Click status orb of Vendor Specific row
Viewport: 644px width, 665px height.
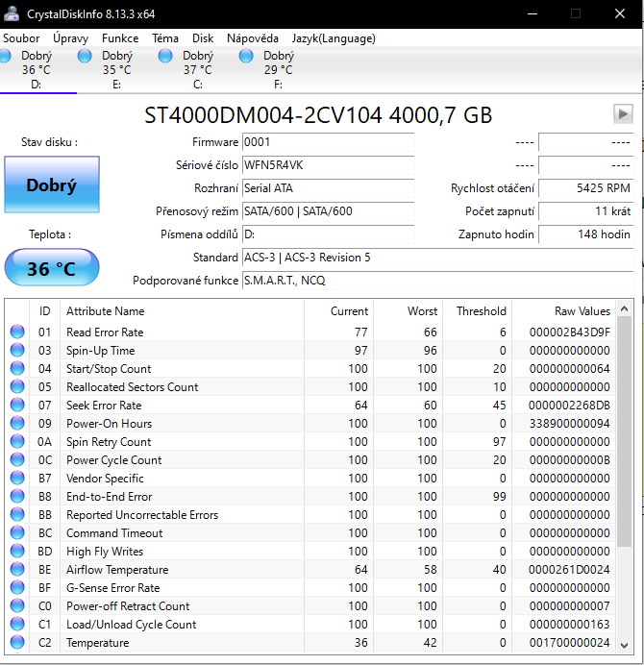pyautogui.click(x=17, y=478)
